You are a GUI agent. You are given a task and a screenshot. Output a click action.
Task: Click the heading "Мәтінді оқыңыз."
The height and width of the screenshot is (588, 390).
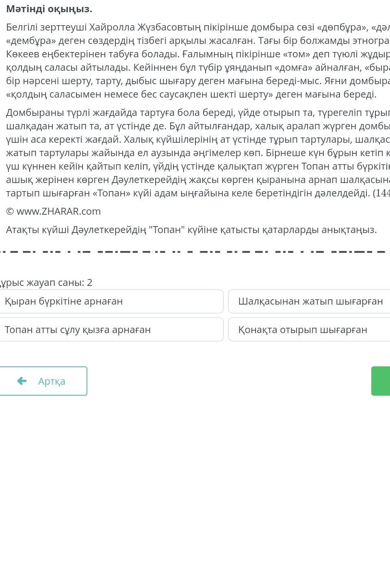point(49,9)
